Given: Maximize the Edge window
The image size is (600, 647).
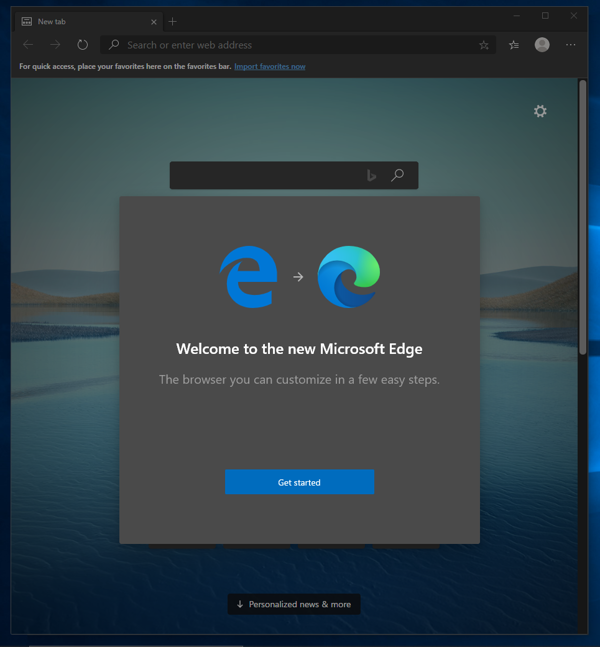Looking at the screenshot, I should (x=545, y=16).
